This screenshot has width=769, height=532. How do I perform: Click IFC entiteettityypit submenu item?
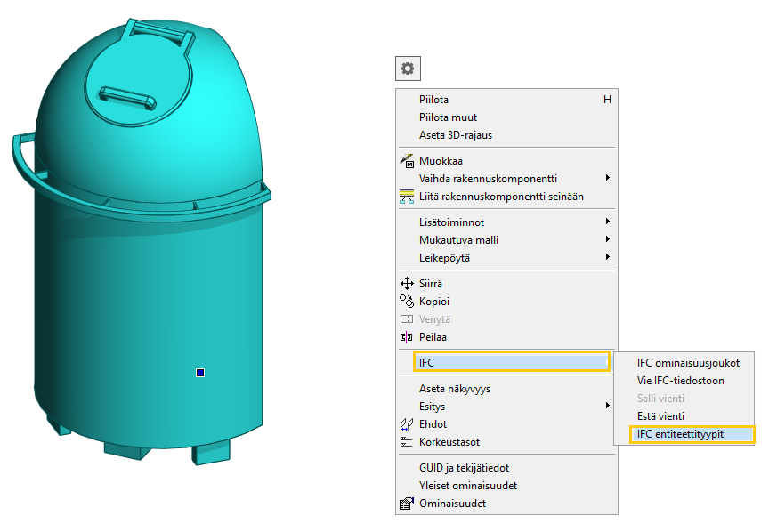coord(692,434)
